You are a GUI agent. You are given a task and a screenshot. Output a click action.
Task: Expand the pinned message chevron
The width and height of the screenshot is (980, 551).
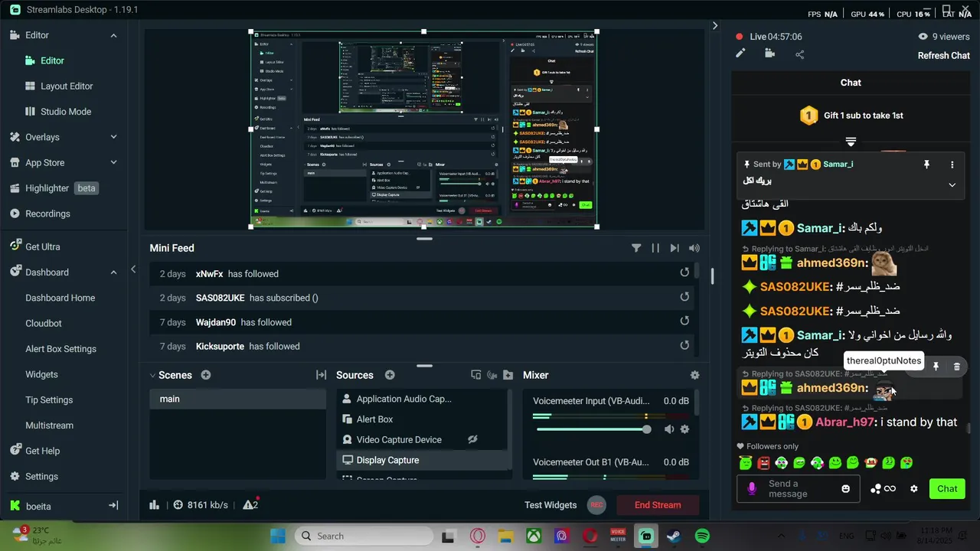[952, 184]
